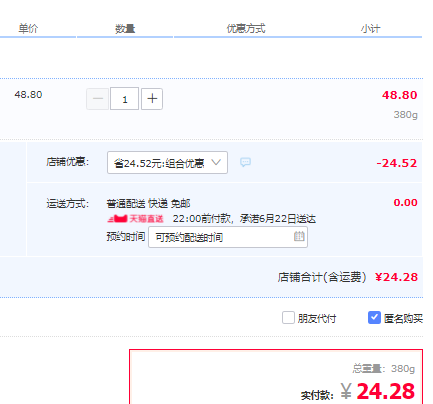Click the 普通配送 快递 免邮 shipping option
The width and height of the screenshot is (433, 404).
(148, 203)
